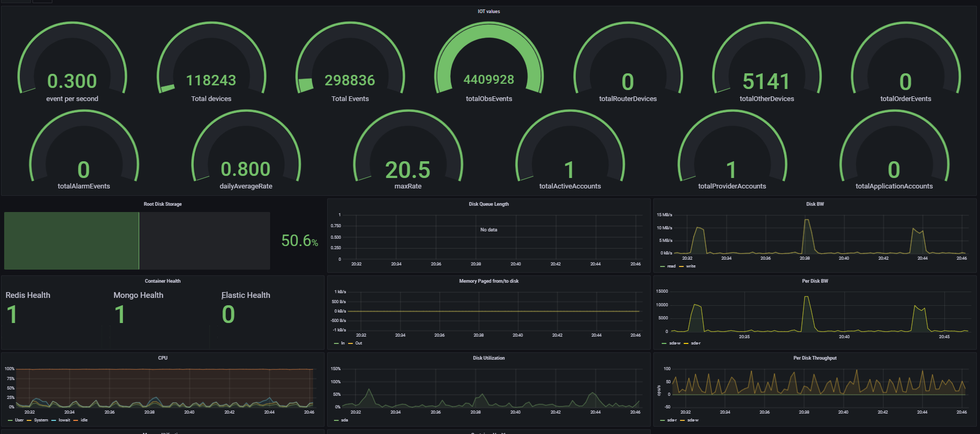Viewport: 980px width, 434px height.
Task: Toggle the Iowait series in CPU legend
Action: pos(64,420)
